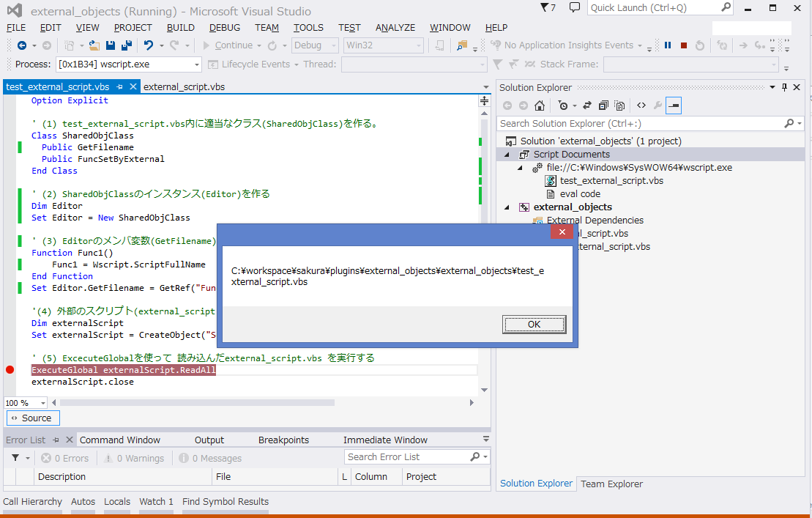This screenshot has height=518, width=812.
Task: Restart debugging via circular arrow icon
Action: pos(699,45)
